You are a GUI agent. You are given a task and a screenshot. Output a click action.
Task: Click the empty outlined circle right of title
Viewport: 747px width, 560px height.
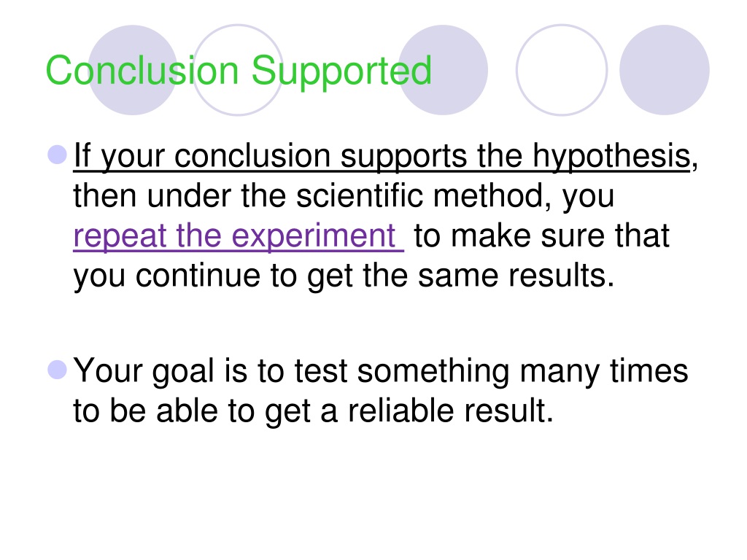point(562,70)
